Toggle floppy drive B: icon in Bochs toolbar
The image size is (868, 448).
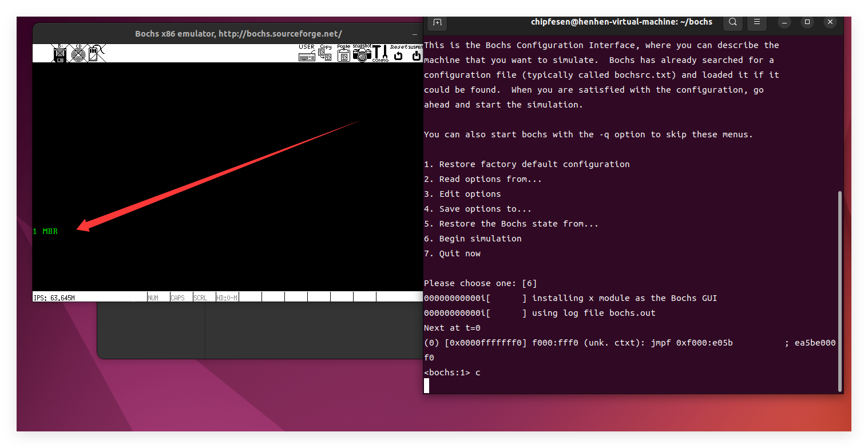[x=60, y=53]
